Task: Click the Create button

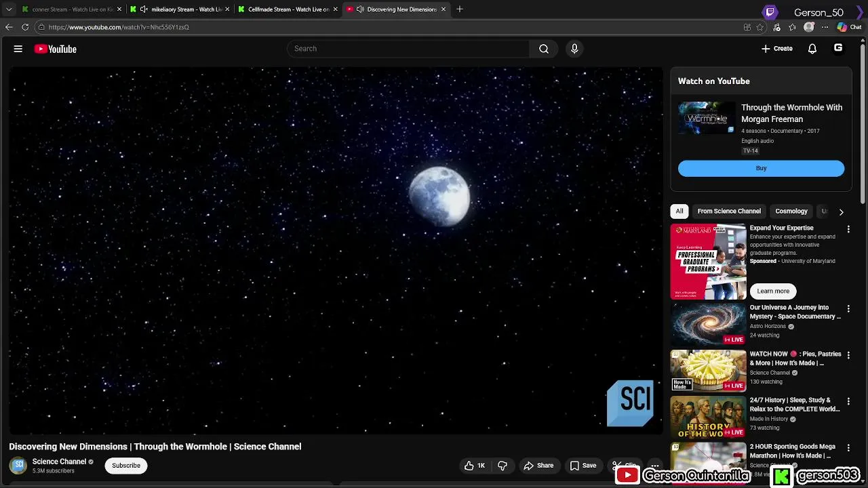Action: (x=776, y=49)
